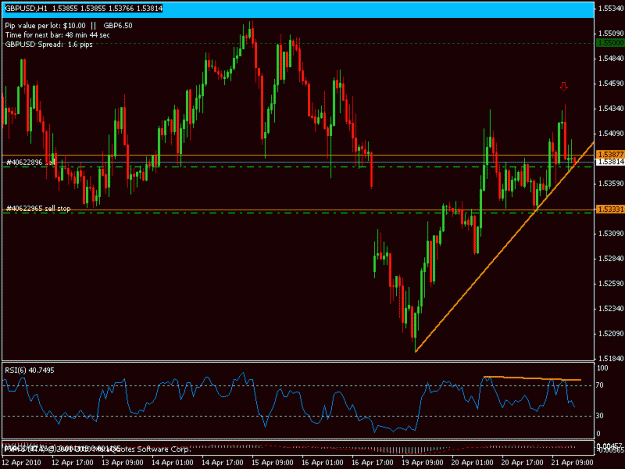Select the orange ascending trendline on price chart
625x469 pixels.
pyautogui.click(x=505, y=247)
